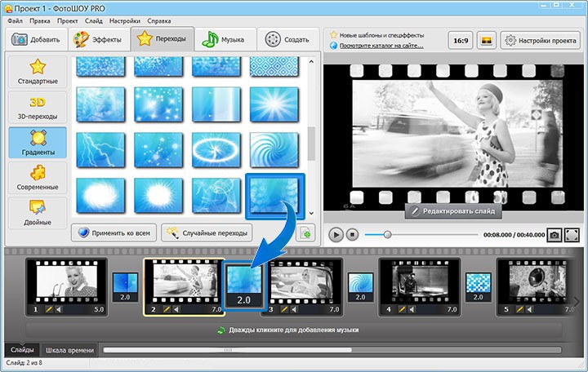Click the project background image icon
Screen dimensions: 588x372
click(x=487, y=41)
